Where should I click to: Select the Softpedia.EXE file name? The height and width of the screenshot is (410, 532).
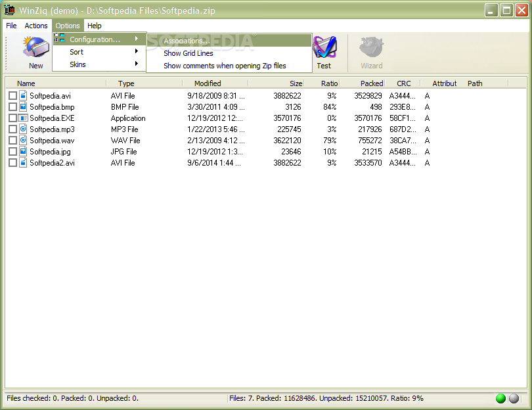point(52,118)
